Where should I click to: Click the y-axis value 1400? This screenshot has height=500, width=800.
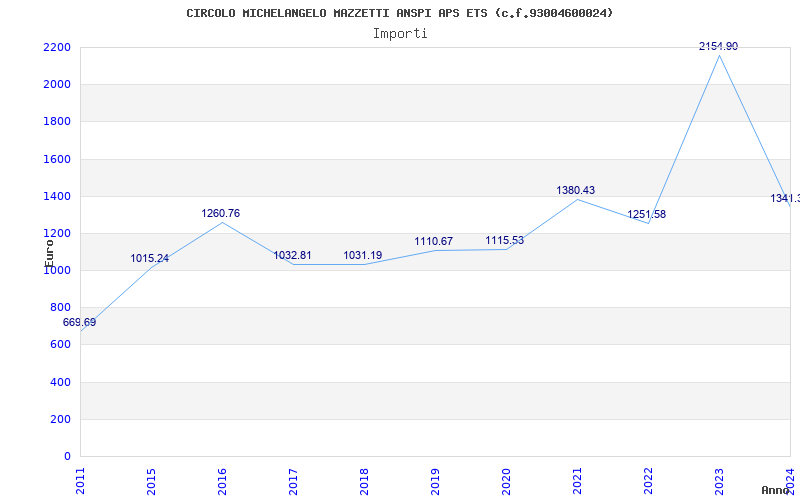pos(57,196)
